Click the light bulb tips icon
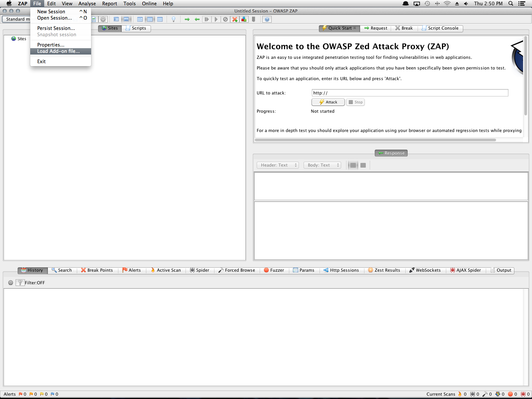Viewport: 532px width, 399px height. coord(173,19)
